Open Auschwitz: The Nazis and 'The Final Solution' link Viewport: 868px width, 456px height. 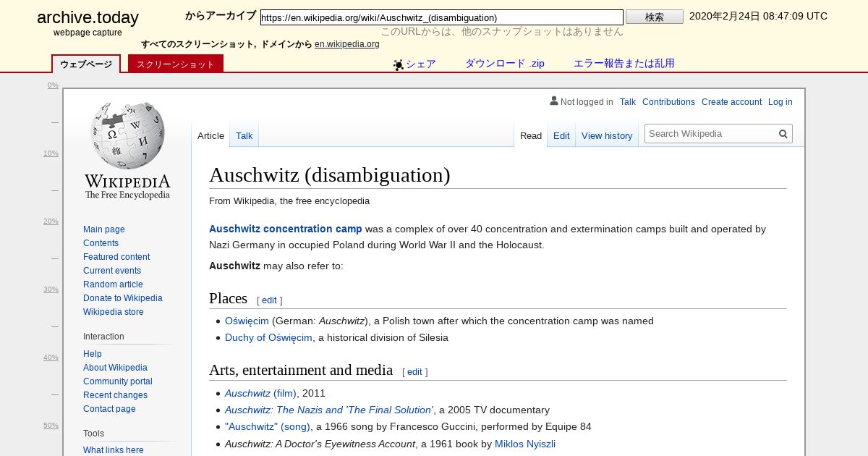(x=329, y=410)
